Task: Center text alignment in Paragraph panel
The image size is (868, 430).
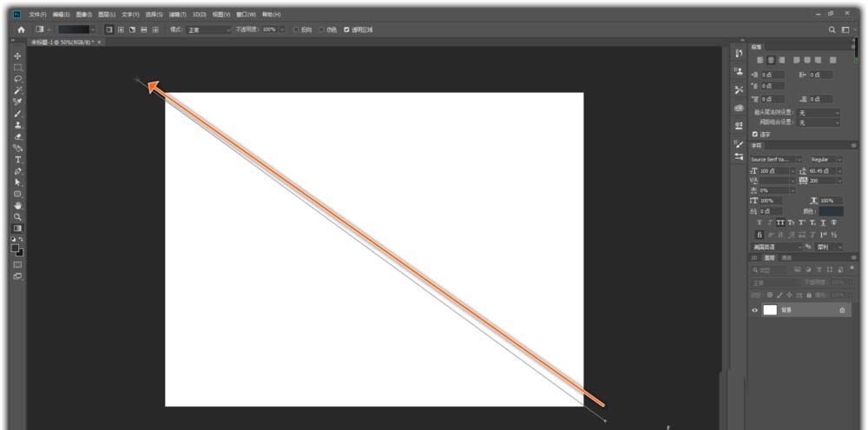Action: pyautogui.click(x=771, y=60)
